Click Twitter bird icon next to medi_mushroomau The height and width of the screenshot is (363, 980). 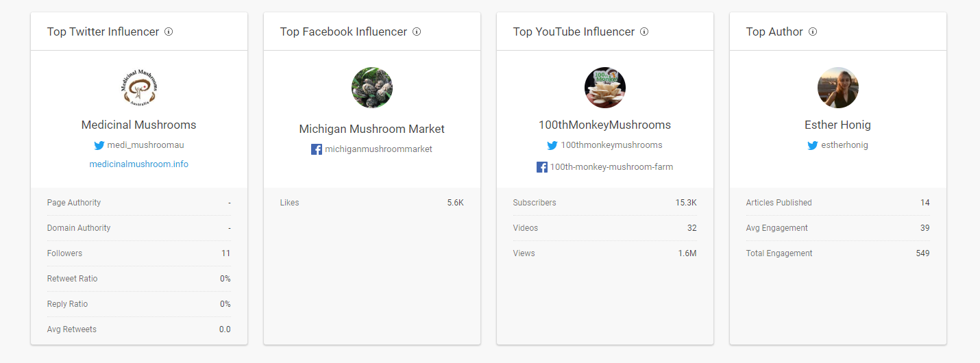coord(99,145)
